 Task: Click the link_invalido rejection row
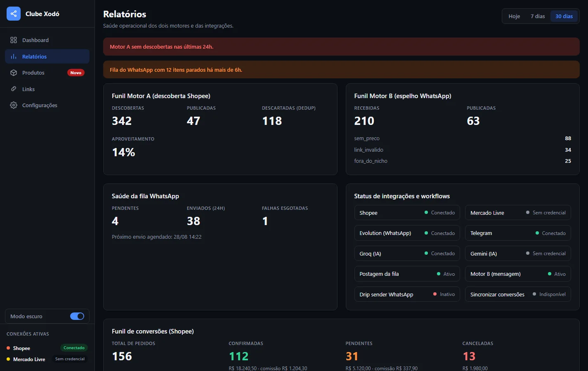463,150
